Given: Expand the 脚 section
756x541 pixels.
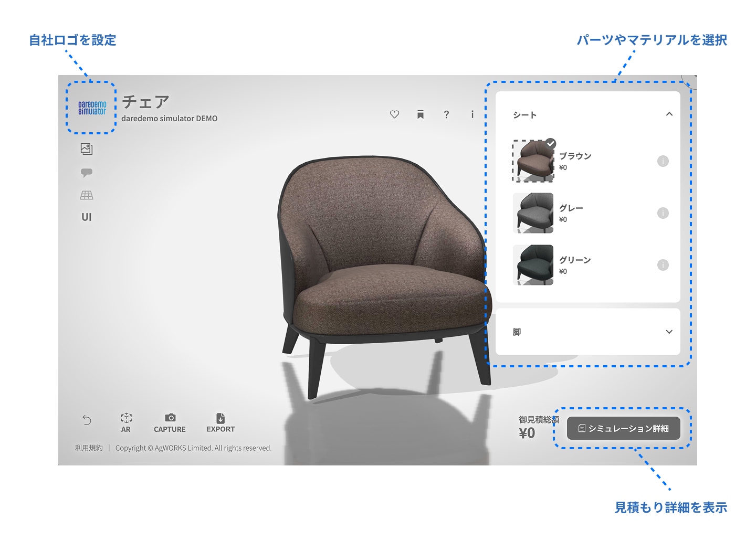Looking at the screenshot, I should [x=669, y=332].
